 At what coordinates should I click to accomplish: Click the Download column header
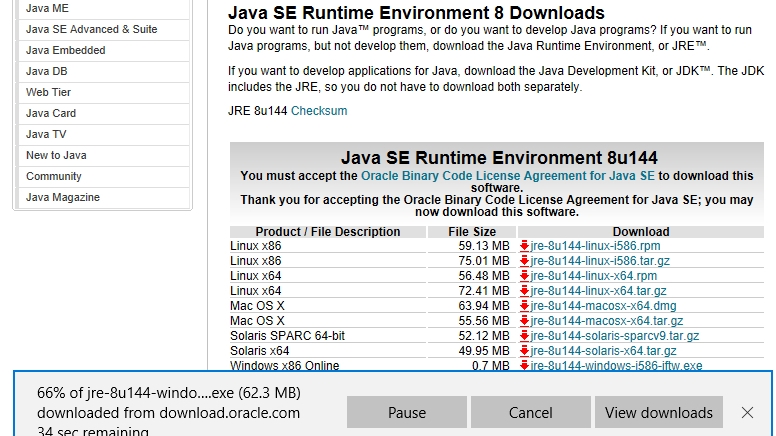[x=641, y=232]
